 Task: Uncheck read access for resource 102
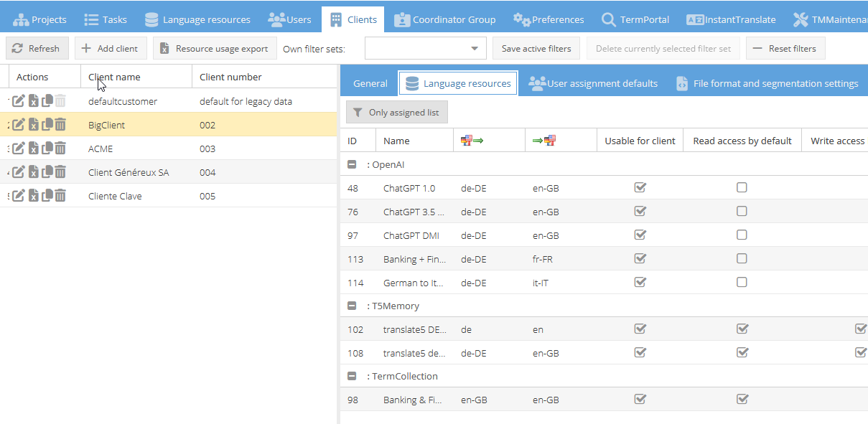[742, 329]
